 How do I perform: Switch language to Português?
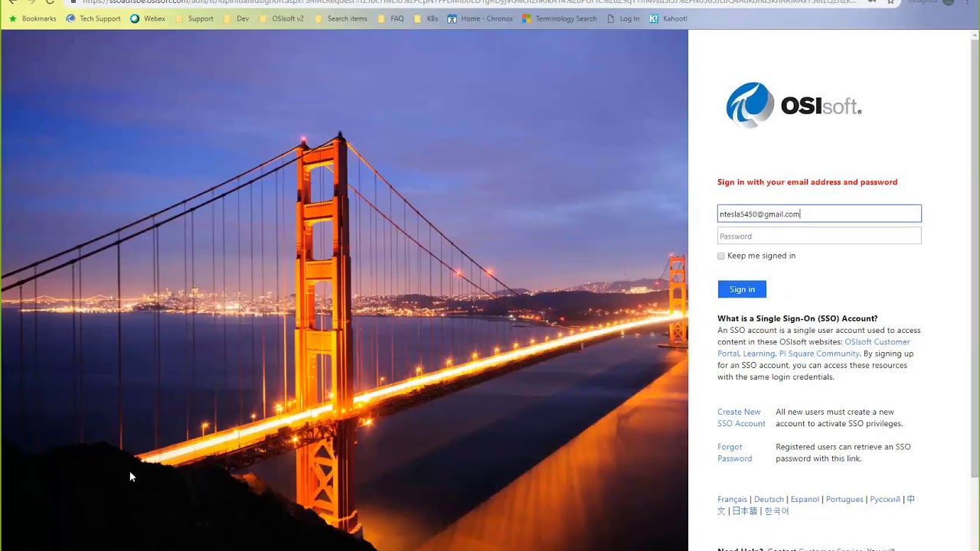(844, 499)
